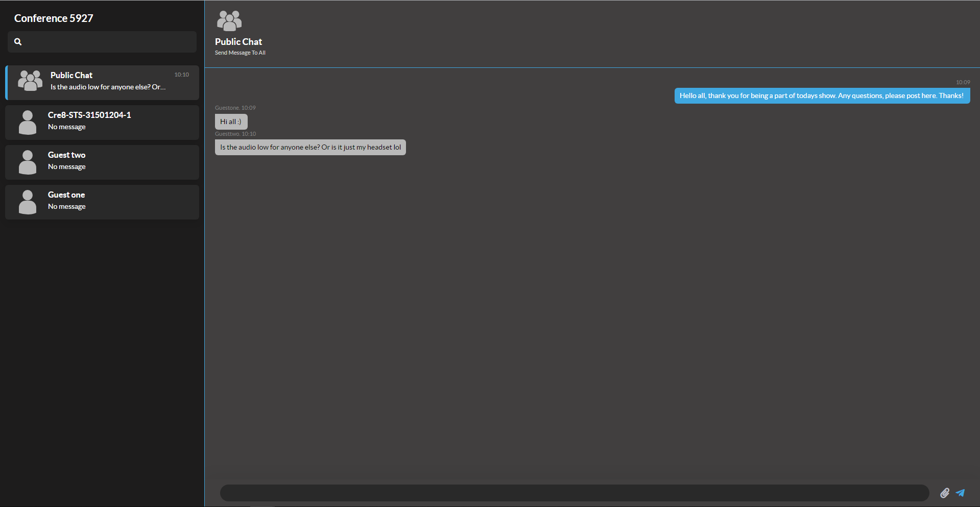Click the Public Chat group icon in header

pos(229,21)
